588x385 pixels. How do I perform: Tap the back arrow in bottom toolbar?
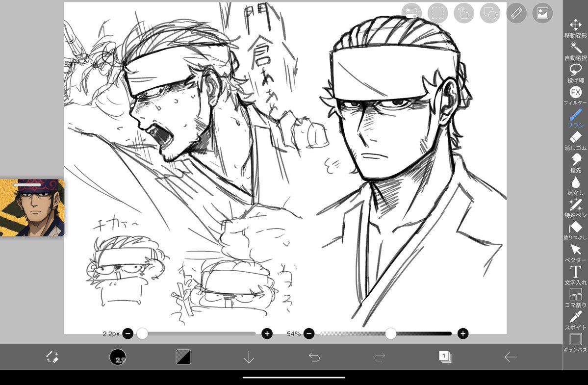(511, 357)
